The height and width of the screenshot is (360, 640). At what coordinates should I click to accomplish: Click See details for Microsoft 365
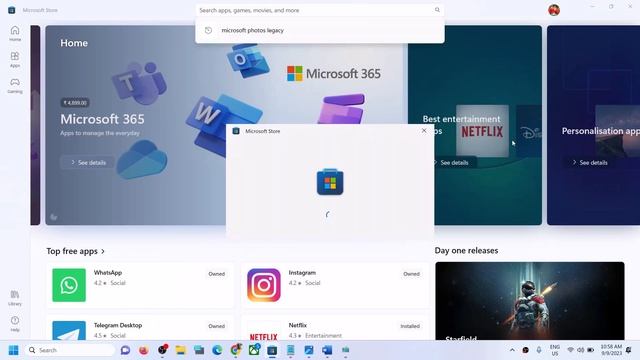pos(88,162)
